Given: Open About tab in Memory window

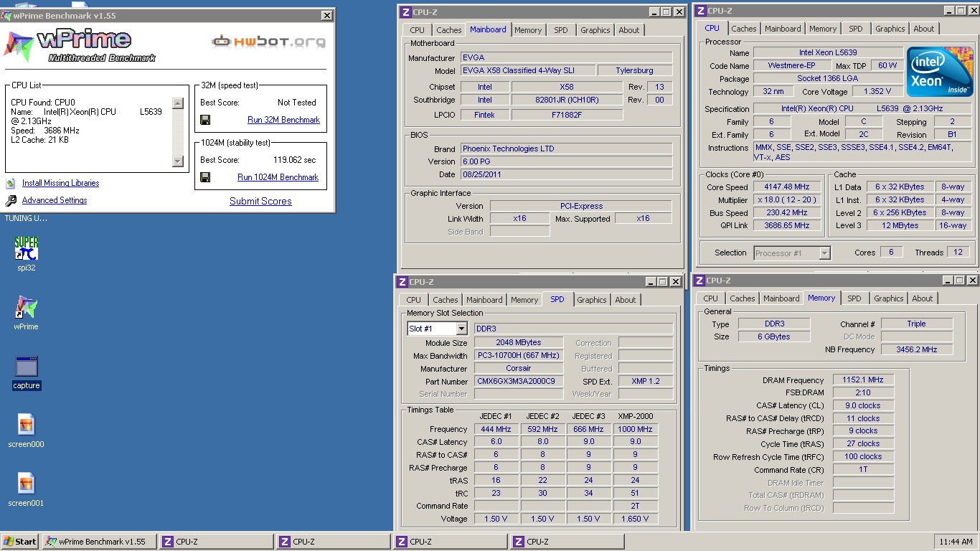Looking at the screenshot, I should tap(923, 298).
